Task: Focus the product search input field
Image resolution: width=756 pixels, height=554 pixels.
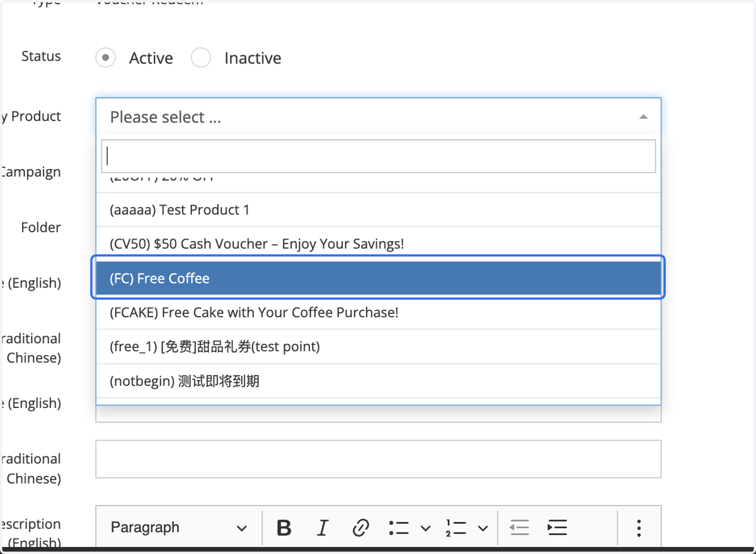Action: [x=378, y=156]
